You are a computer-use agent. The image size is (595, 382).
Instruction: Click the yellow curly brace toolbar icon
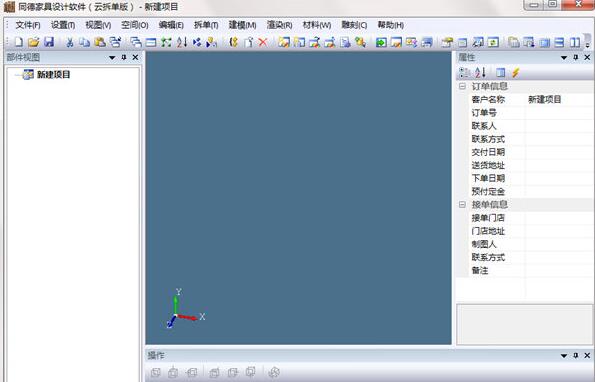(x=234, y=42)
